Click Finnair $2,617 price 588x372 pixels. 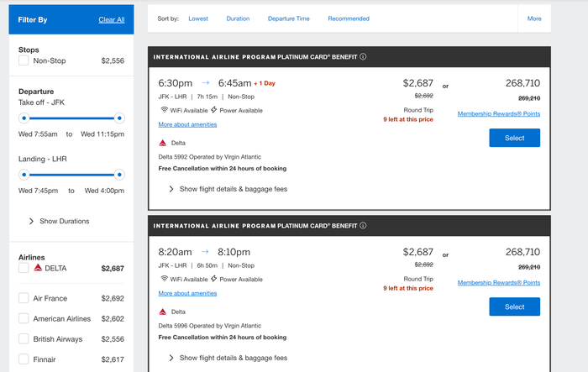pyautogui.click(x=113, y=359)
